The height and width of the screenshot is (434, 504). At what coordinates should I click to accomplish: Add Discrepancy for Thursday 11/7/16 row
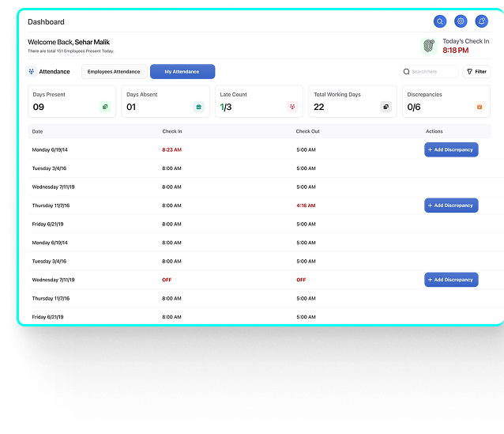pos(451,206)
